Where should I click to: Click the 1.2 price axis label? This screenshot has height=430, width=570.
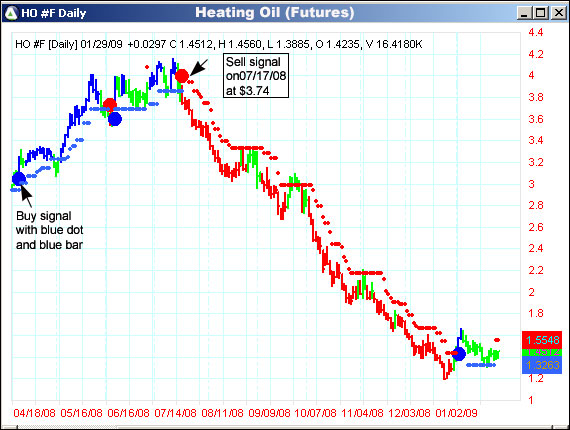[x=535, y=378]
